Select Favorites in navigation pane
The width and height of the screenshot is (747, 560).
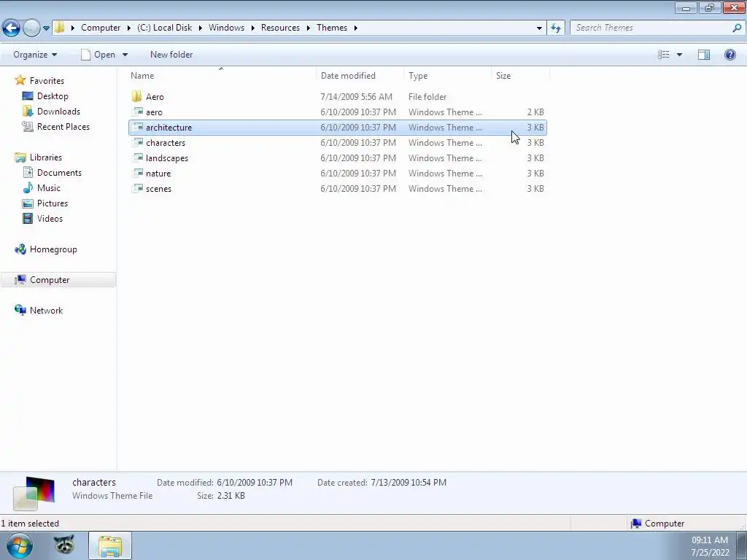47,80
